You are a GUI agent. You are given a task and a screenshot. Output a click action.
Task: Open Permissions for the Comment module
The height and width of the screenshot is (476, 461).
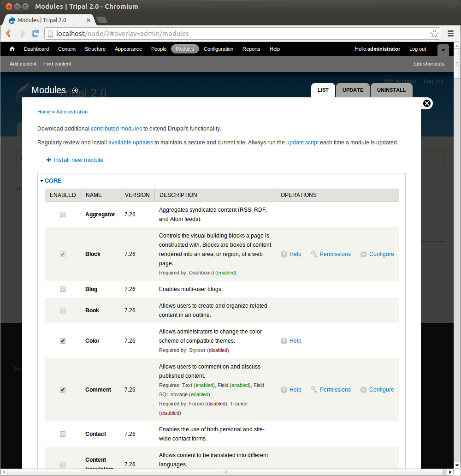tap(331, 390)
